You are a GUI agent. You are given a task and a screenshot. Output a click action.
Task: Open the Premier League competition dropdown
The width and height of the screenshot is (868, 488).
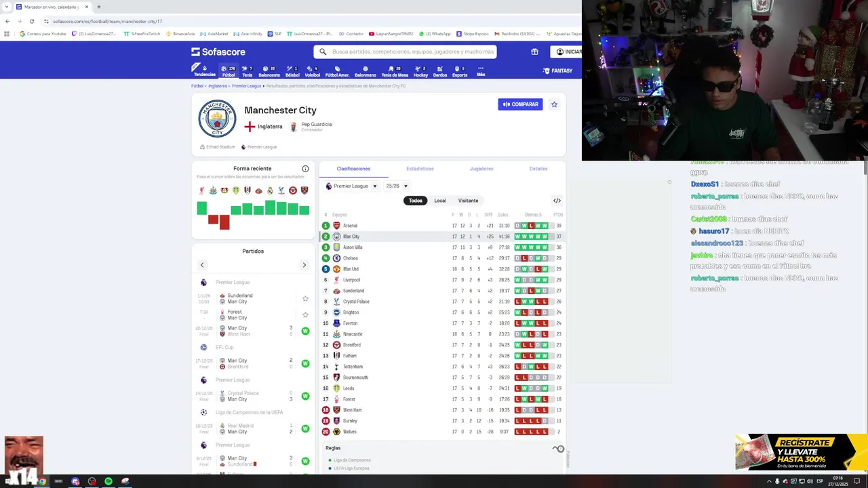click(x=351, y=186)
